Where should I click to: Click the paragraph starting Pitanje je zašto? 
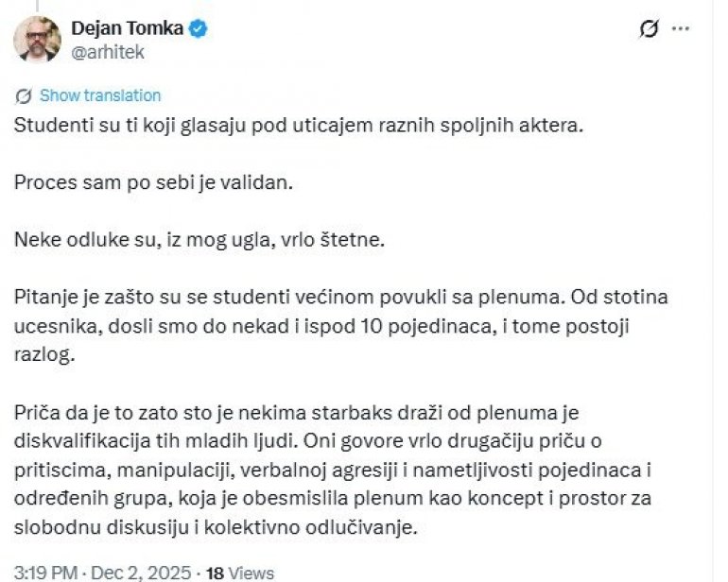pyautogui.click(x=340, y=326)
